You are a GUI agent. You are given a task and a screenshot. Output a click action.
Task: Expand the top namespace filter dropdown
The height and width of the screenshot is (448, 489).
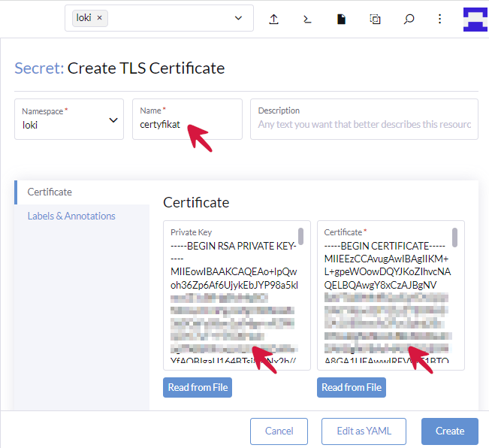tap(238, 18)
